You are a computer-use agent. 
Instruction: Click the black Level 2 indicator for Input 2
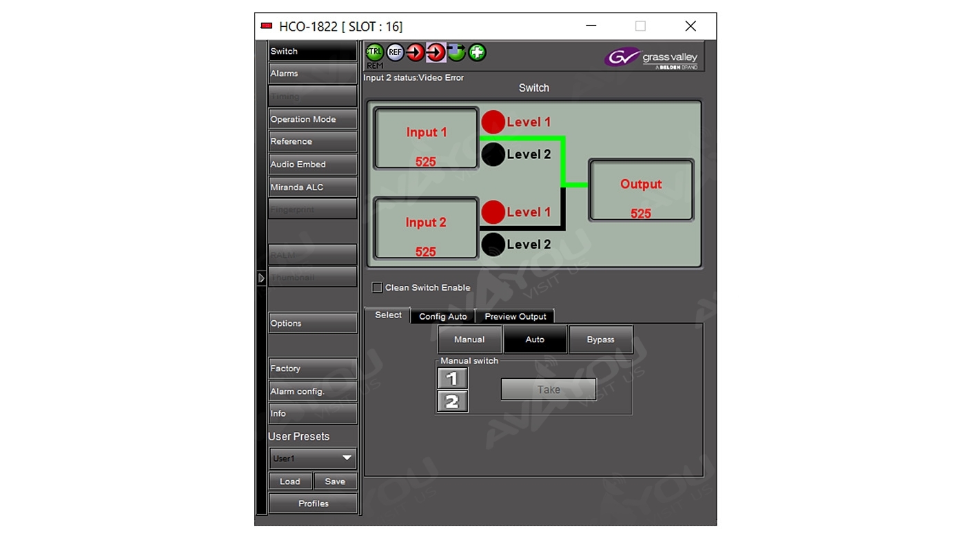(x=493, y=245)
